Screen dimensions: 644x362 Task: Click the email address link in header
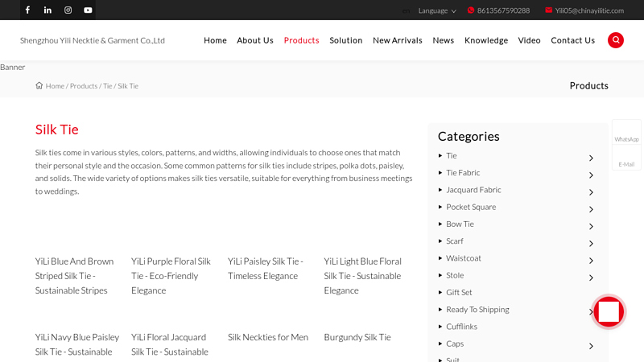[588, 10]
